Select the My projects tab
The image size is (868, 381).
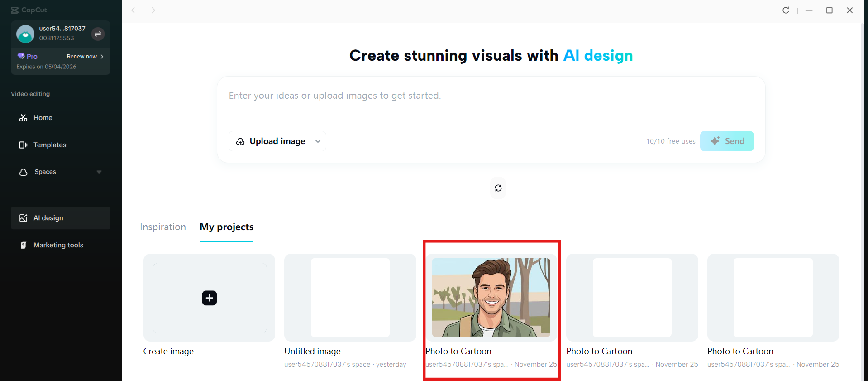click(x=226, y=227)
